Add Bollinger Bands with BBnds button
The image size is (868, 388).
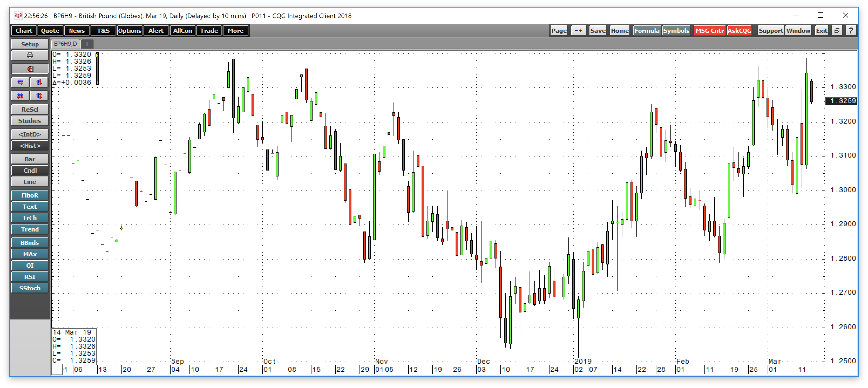(x=30, y=243)
